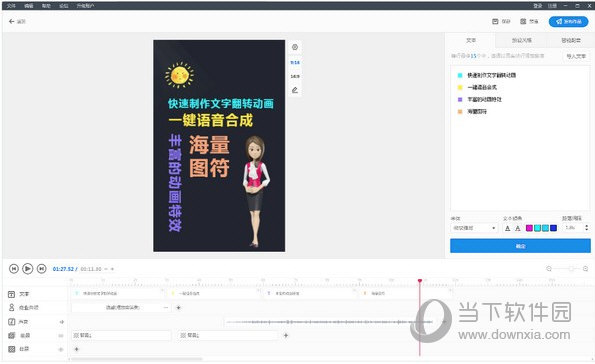The image size is (595, 364).
Task: Publish the work with the blue button
Action: (x=568, y=22)
